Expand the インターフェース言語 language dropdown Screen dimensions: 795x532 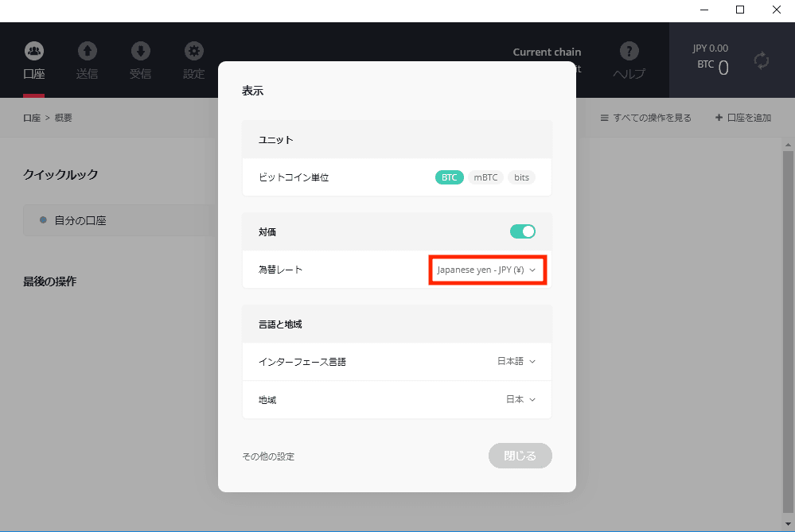pos(516,361)
